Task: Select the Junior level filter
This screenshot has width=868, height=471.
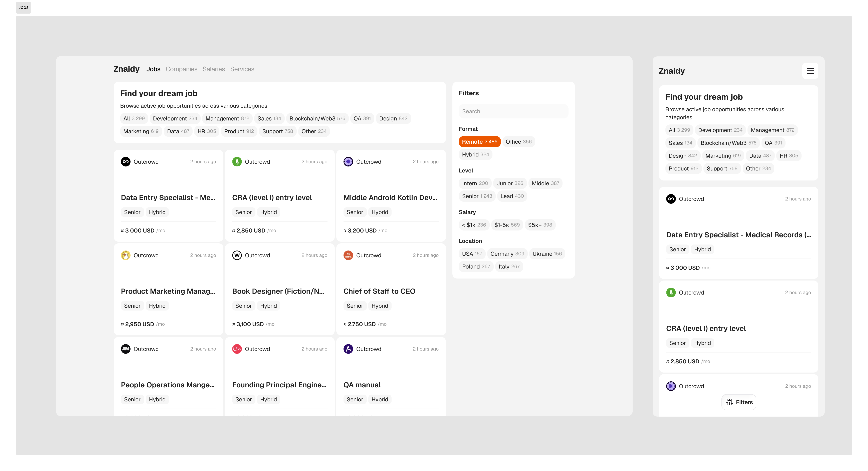Action: coord(509,183)
